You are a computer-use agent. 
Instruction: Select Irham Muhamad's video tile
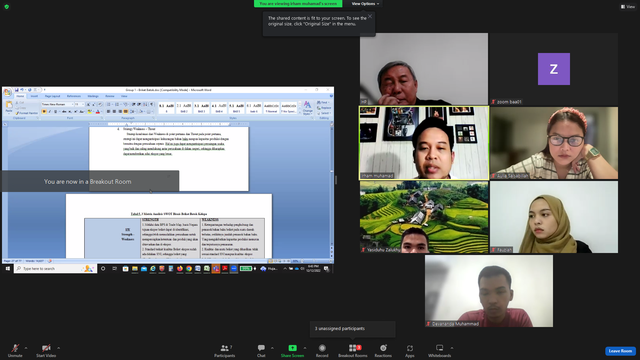pyautogui.click(x=424, y=143)
